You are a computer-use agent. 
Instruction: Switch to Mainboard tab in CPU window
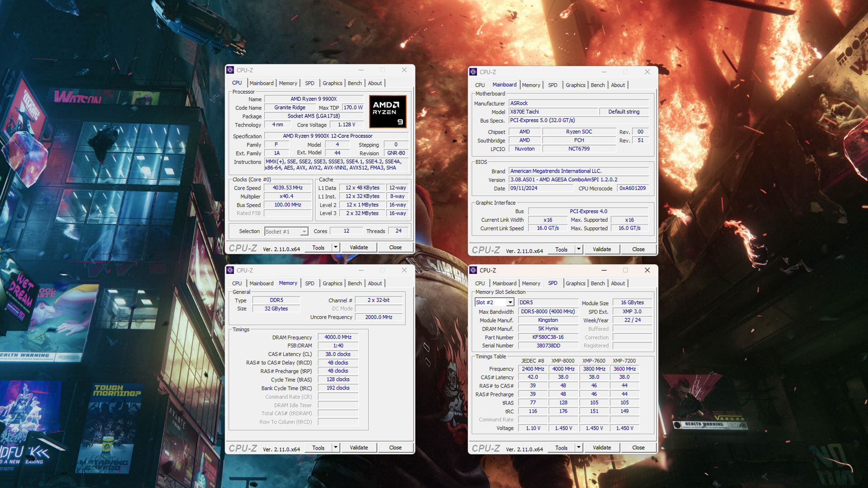[261, 83]
